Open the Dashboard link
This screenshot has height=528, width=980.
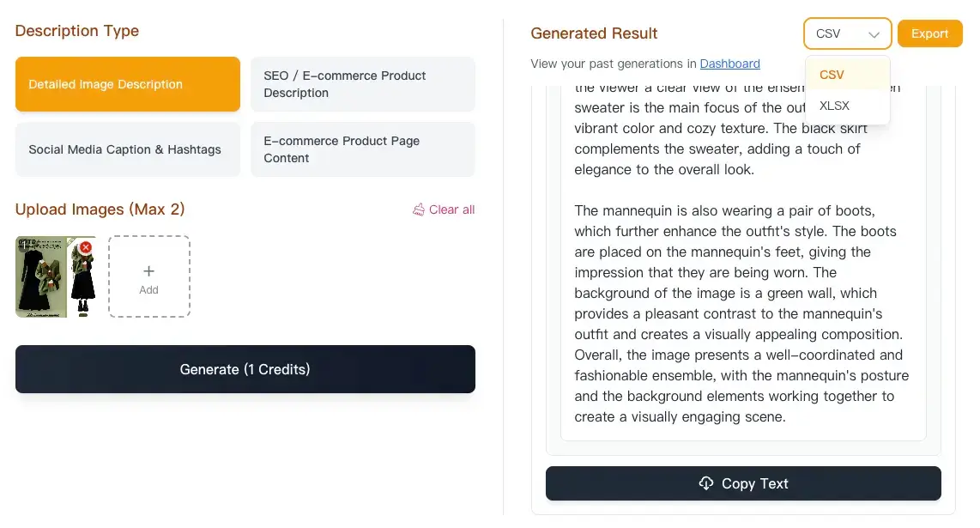click(x=730, y=64)
